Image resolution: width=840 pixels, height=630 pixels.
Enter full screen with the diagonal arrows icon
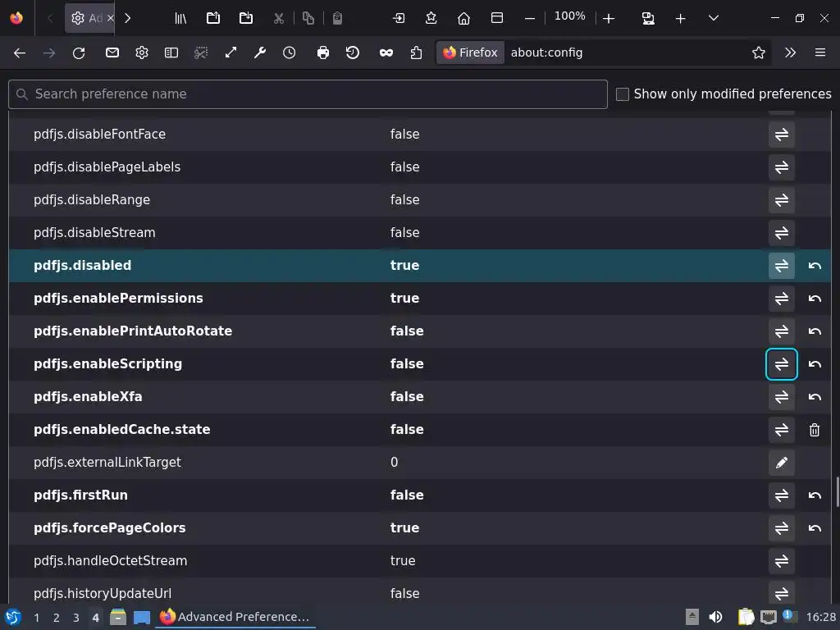(x=231, y=52)
